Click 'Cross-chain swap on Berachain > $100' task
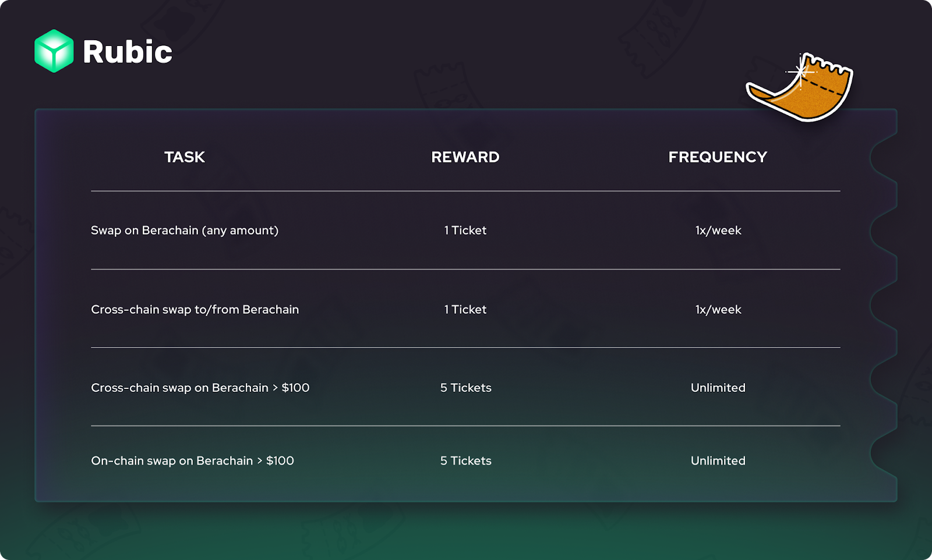 pos(200,388)
